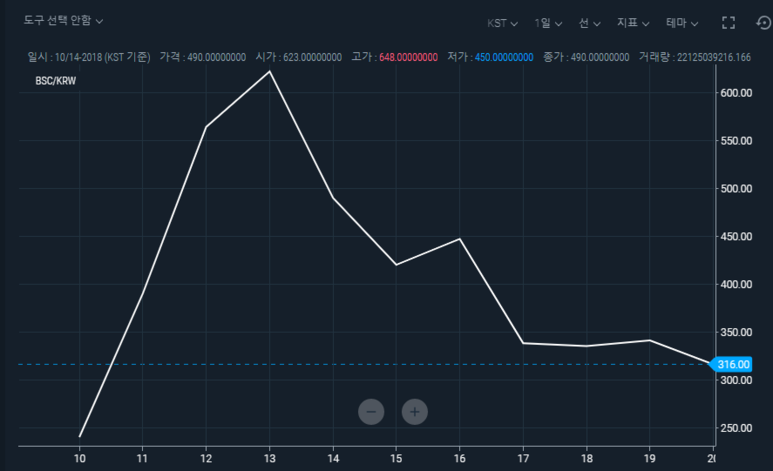The height and width of the screenshot is (471, 773).
Task: Click the 400.00 price axis label
Action: coord(736,284)
